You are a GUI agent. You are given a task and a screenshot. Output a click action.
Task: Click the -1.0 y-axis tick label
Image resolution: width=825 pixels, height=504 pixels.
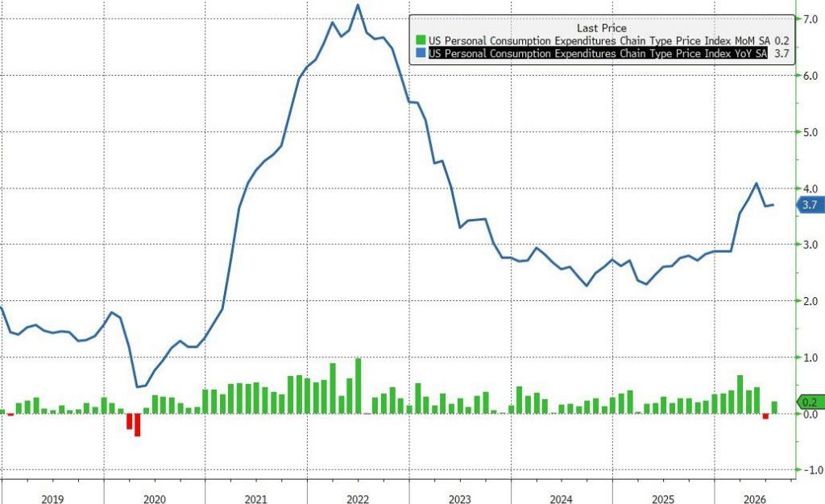[x=810, y=470]
